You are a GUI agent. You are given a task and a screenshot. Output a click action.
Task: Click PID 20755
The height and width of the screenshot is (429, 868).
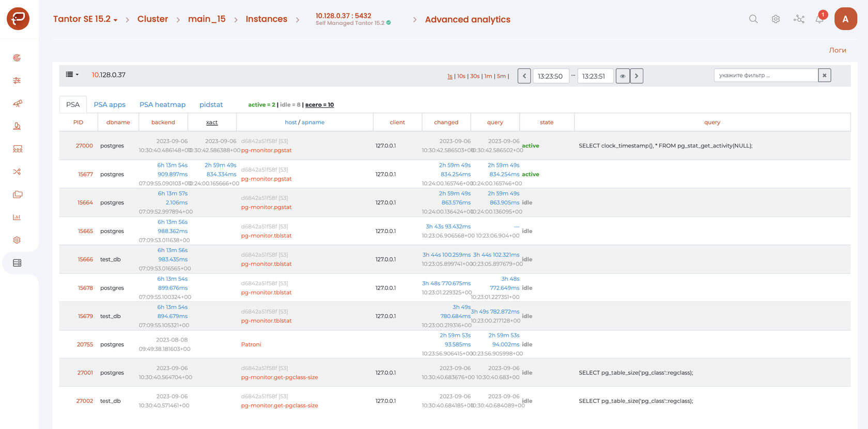coord(85,344)
